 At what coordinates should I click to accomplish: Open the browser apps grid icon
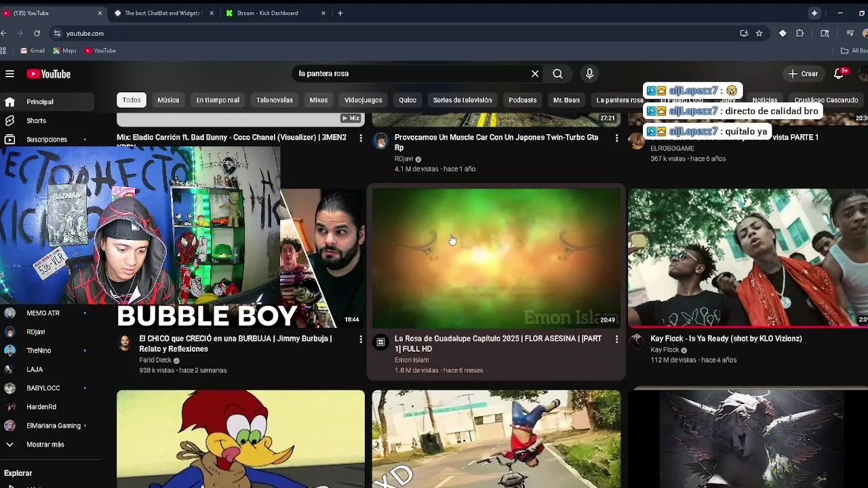pos(3,50)
